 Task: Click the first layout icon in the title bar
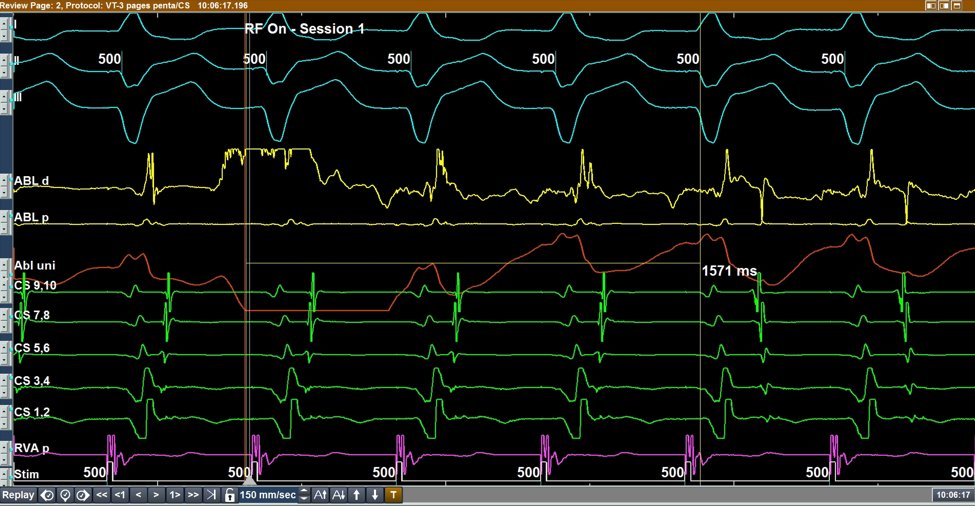tap(931, 5)
